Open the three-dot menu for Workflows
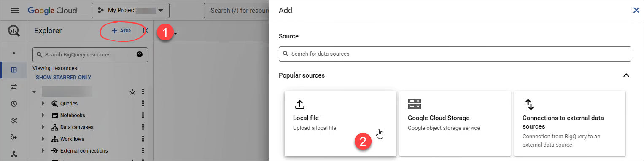644x161 pixels. coord(143,139)
